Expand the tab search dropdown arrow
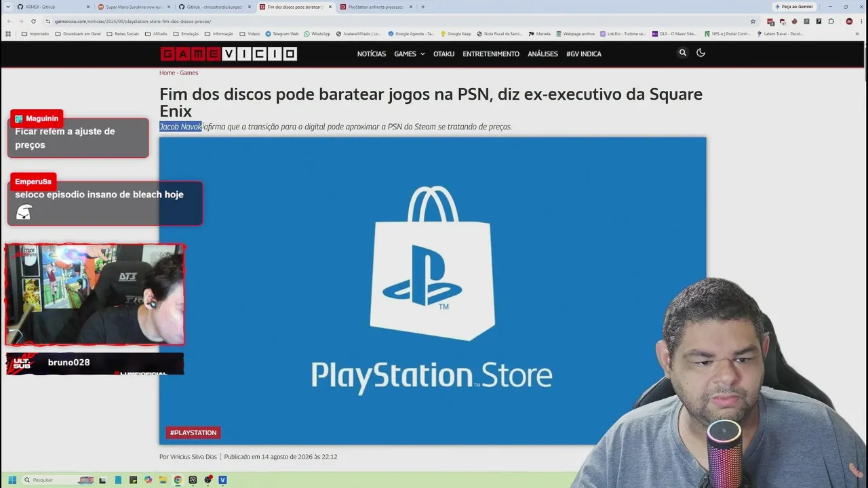This screenshot has width=868, height=488. (8, 7)
